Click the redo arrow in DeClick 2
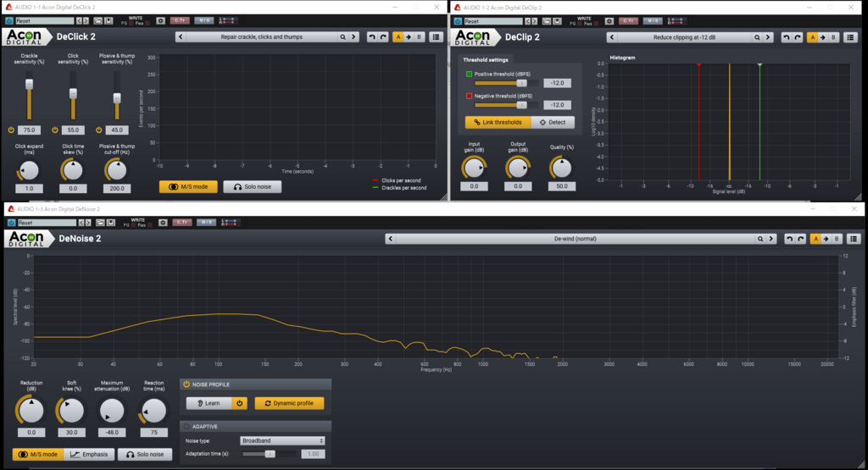Screen dimensions: 868x470 point(383,37)
